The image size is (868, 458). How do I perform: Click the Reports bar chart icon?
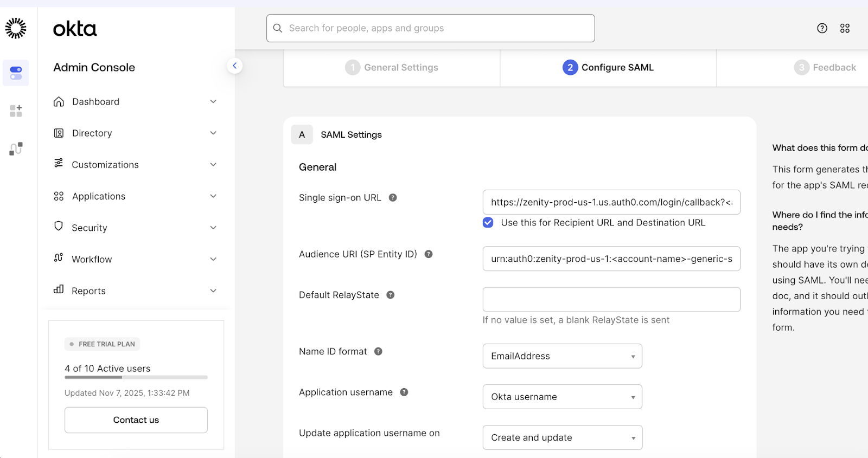(59, 289)
